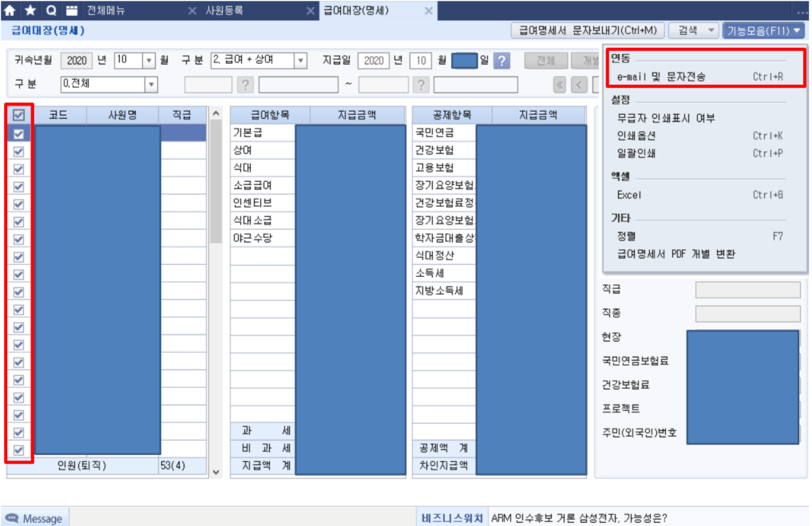Click the highlighted 지급일 day field
The width and height of the screenshot is (812, 526).
coord(464,61)
